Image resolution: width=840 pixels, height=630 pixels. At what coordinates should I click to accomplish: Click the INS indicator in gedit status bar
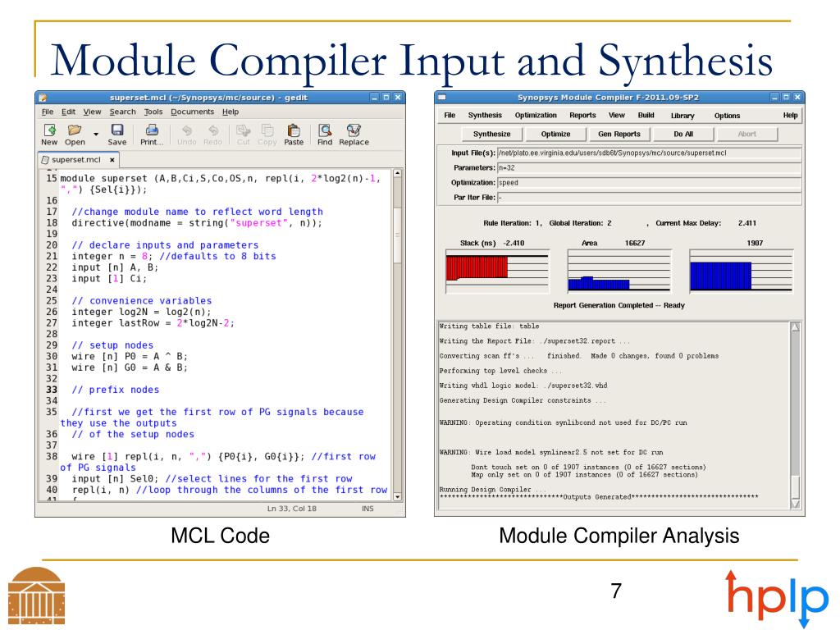[367, 509]
